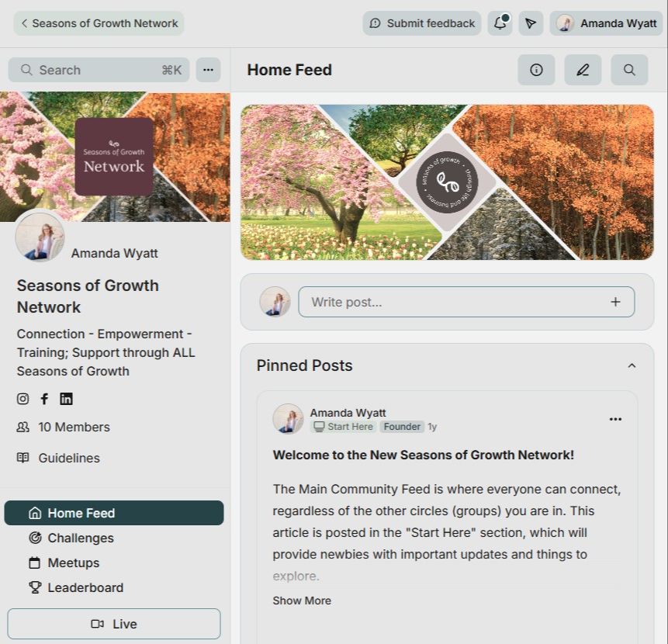668x644 pixels.
Task: Open the notifications bell
Action: [x=500, y=23]
